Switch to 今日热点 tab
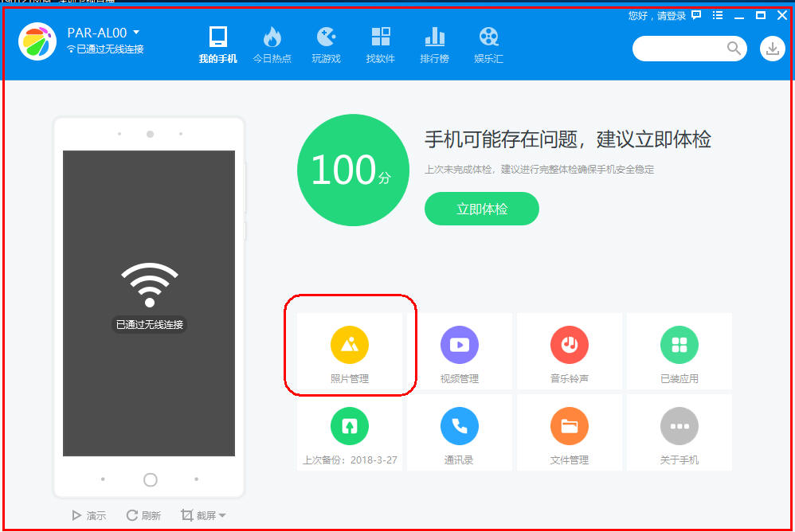The height and width of the screenshot is (532, 795). [272, 45]
